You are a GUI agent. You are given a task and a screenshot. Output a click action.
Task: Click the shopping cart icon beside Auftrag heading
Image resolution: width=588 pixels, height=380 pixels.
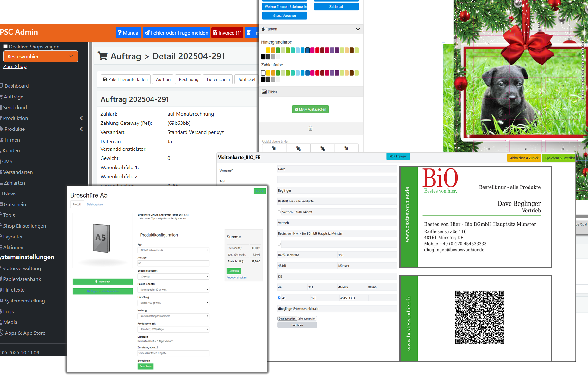pos(103,56)
